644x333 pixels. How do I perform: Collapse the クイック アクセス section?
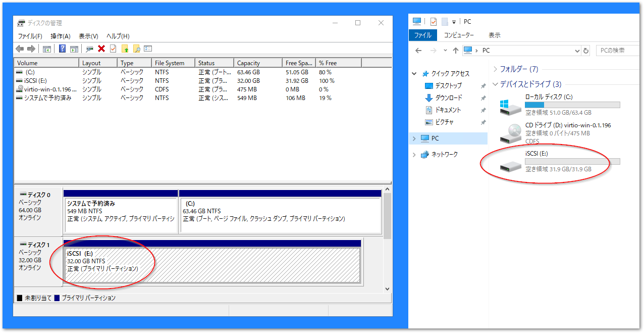point(414,73)
